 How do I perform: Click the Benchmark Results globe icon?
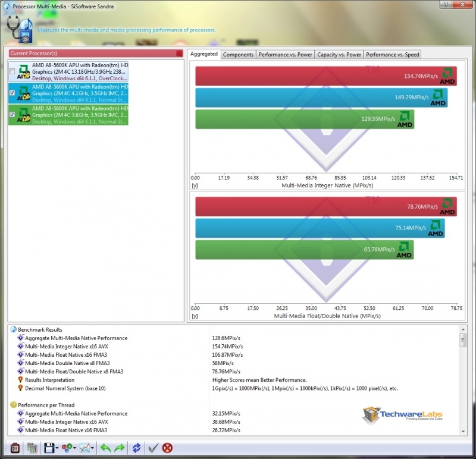click(13, 329)
